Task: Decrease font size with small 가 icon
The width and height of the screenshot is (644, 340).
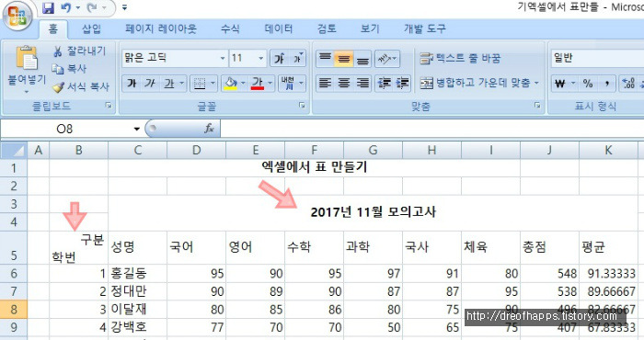Action: point(297,58)
